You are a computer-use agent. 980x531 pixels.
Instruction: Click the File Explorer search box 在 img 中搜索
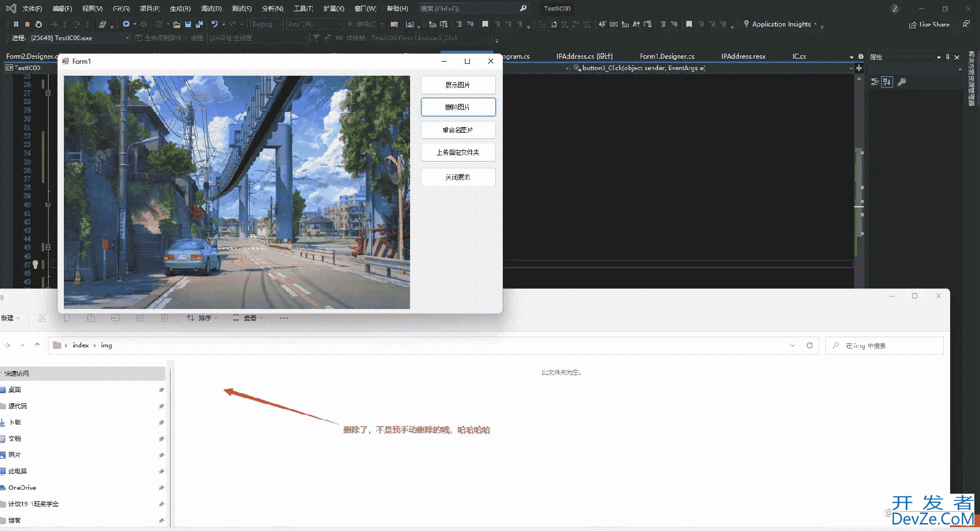click(x=885, y=346)
